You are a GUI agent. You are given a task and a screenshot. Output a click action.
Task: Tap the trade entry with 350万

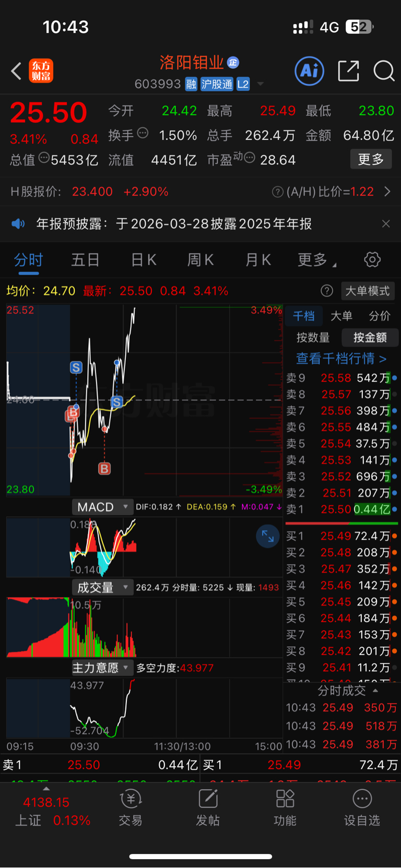click(x=342, y=708)
